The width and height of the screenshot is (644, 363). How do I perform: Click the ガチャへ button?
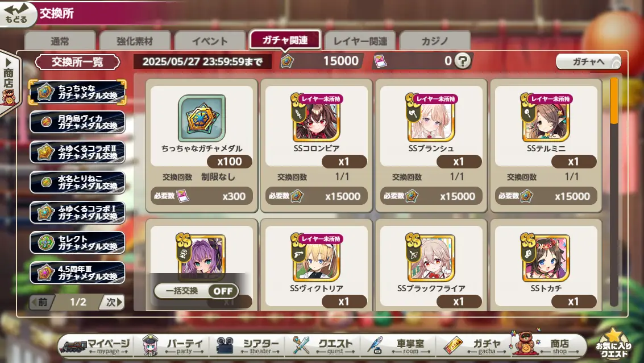point(588,61)
